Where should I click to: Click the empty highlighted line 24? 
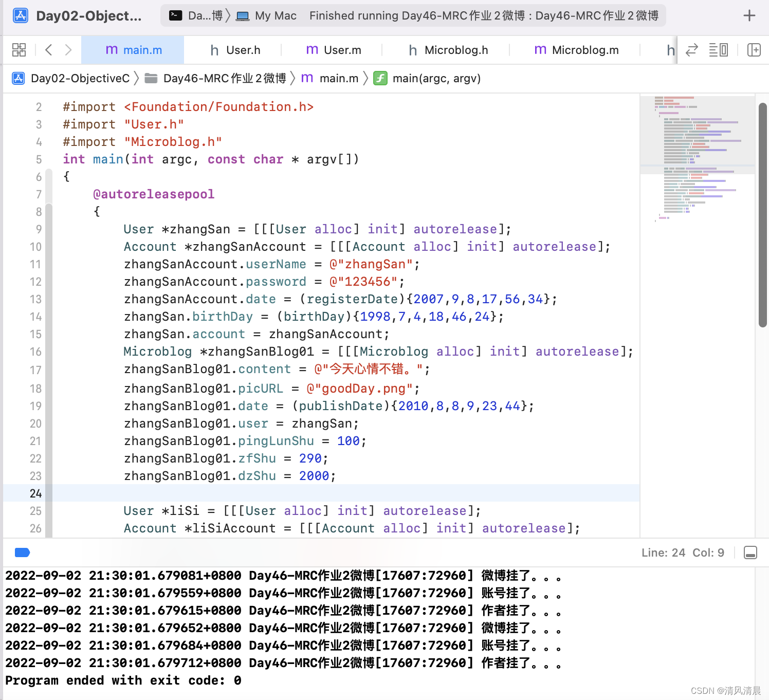click(321, 493)
